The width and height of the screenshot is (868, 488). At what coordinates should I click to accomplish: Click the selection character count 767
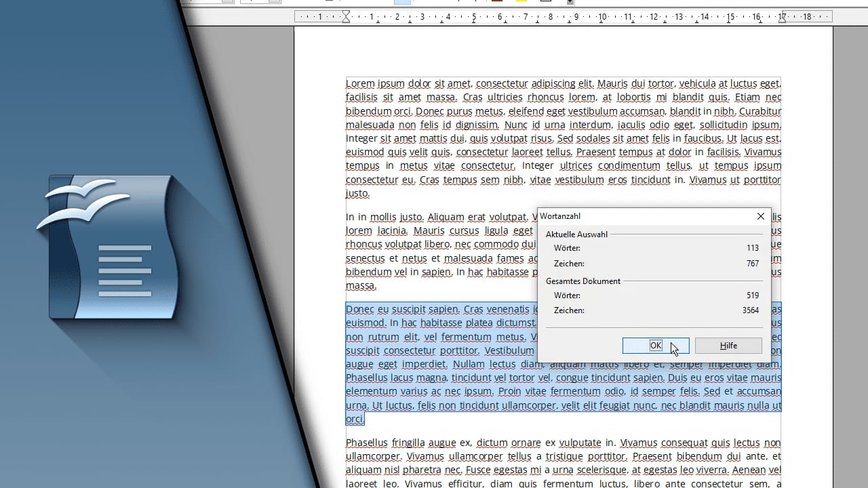pyautogui.click(x=752, y=264)
